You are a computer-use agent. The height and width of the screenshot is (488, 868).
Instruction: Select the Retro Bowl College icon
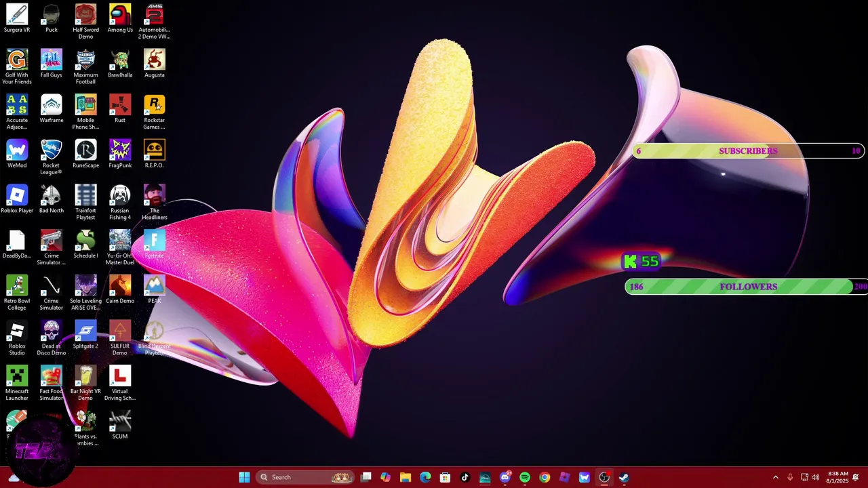(x=17, y=292)
